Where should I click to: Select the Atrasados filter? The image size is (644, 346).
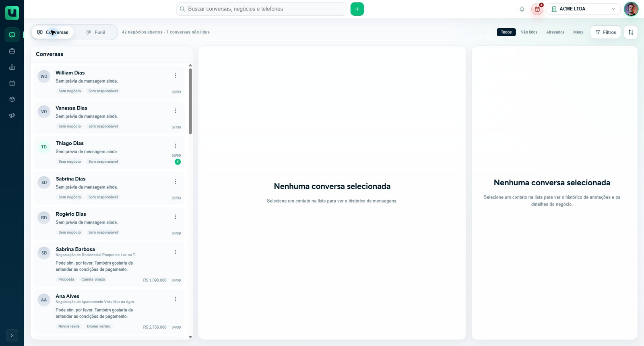(555, 32)
